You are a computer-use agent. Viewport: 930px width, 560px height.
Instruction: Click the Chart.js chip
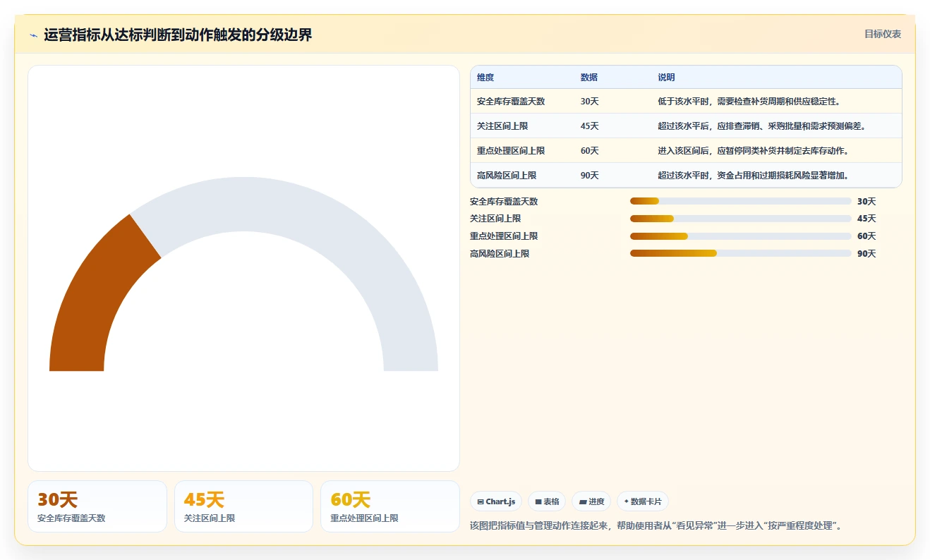click(x=497, y=501)
